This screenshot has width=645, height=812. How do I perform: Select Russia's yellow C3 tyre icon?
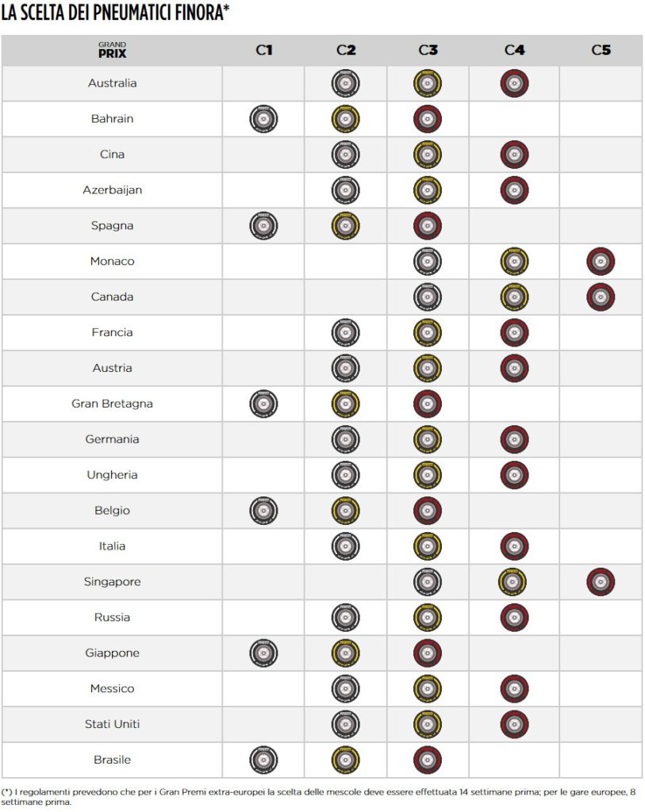click(x=428, y=618)
